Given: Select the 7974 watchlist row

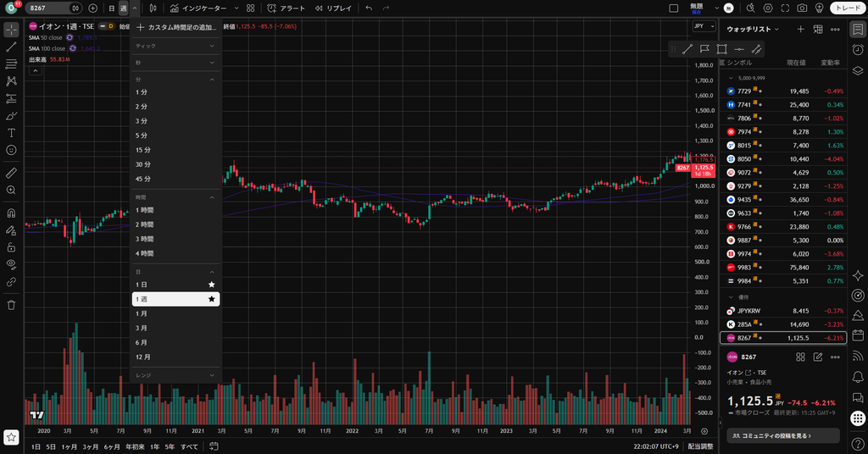Looking at the screenshot, I should [x=783, y=132].
